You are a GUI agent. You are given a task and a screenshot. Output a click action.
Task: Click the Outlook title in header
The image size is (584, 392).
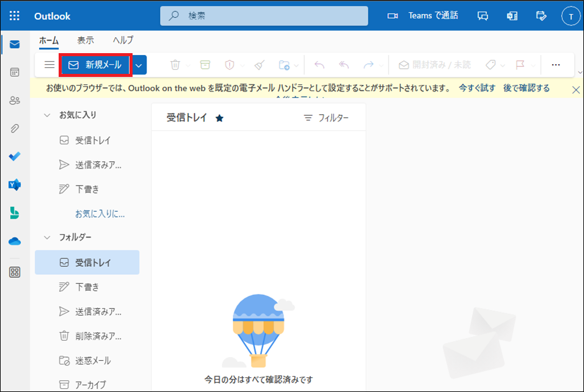coord(52,16)
